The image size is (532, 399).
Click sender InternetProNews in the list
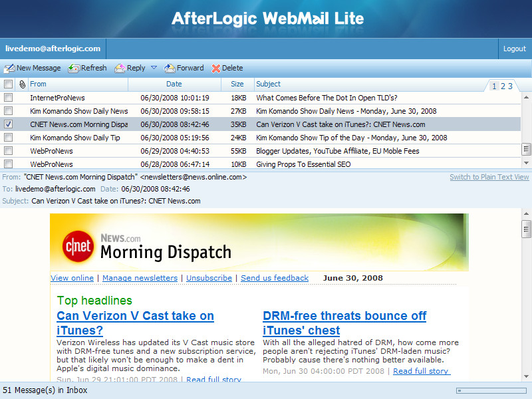click(57, 98)
